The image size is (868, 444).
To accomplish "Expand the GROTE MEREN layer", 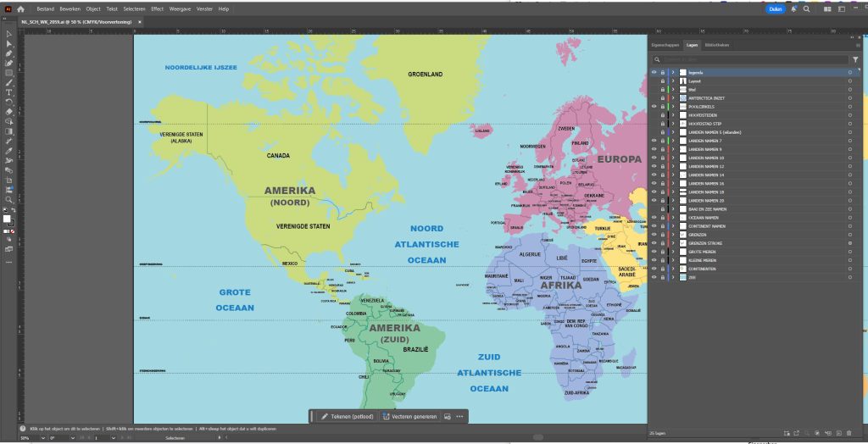I will tap(673, 252).
